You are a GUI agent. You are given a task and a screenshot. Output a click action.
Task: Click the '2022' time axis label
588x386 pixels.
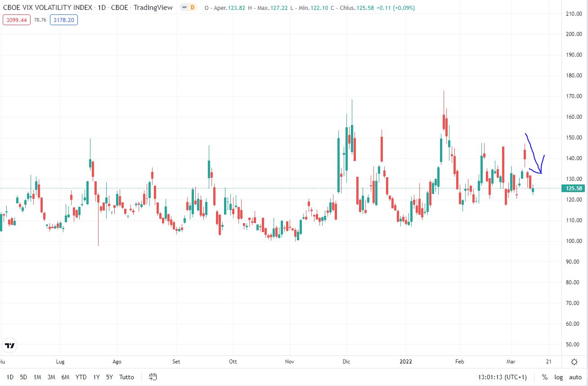[406, 362]
